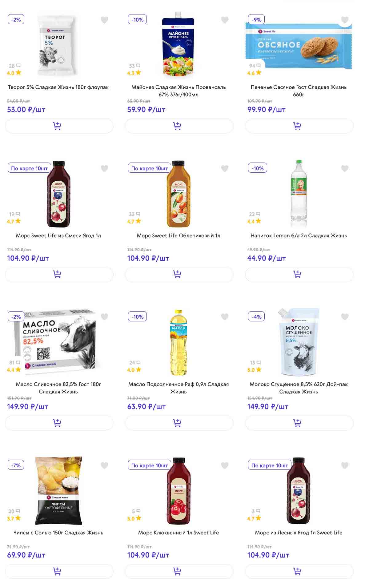Click the По карте 10шт badge on Морс Клюквенный
365x588 pixels.
(x=150, y=465)
